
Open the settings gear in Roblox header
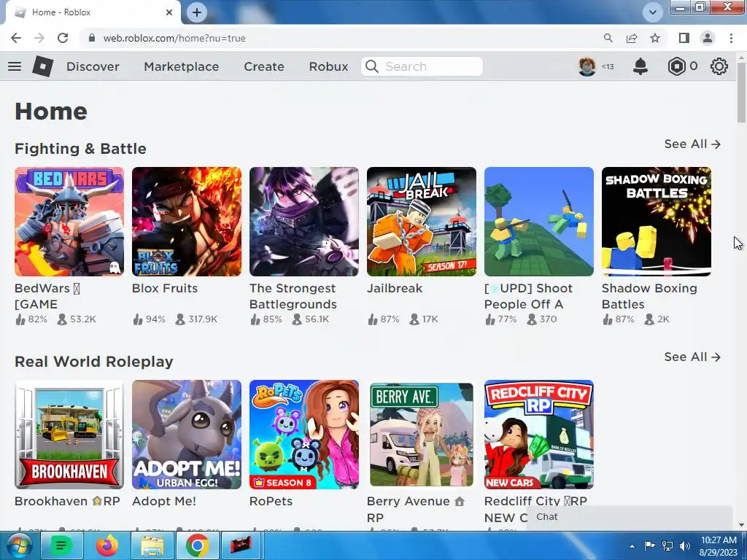point(719,66)
